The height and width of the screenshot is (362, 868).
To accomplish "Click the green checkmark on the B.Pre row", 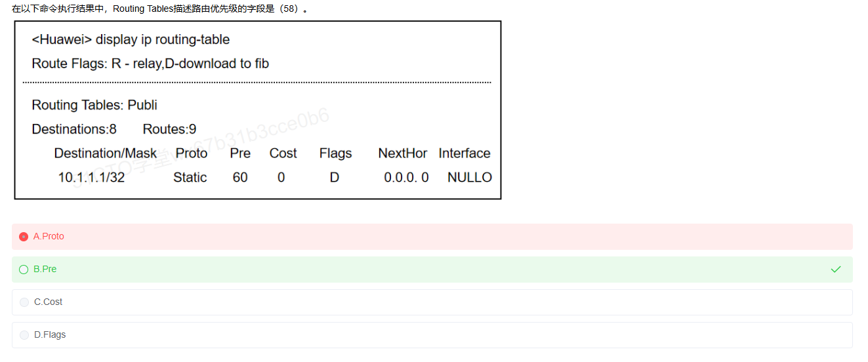I will tap(835, 270).
